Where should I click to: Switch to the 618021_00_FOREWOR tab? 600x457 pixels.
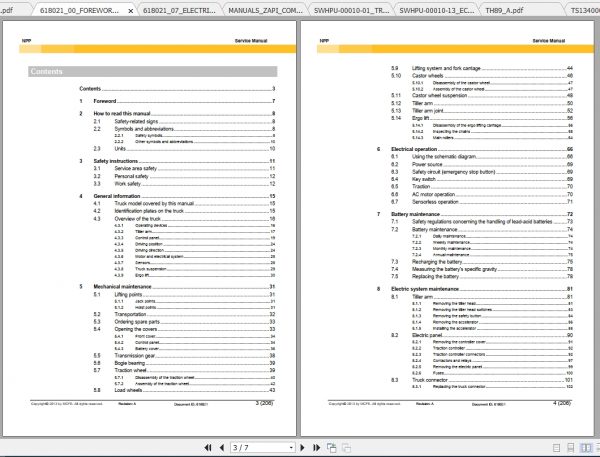point(79,11)
